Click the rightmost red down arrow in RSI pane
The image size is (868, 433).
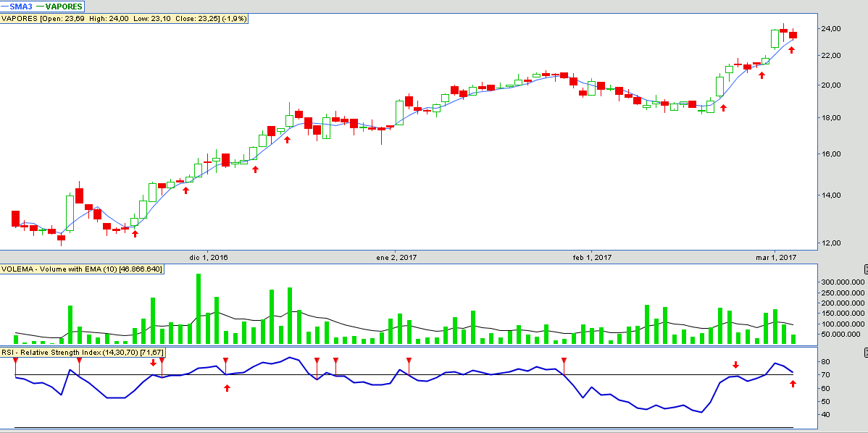[x=735, y=364]
